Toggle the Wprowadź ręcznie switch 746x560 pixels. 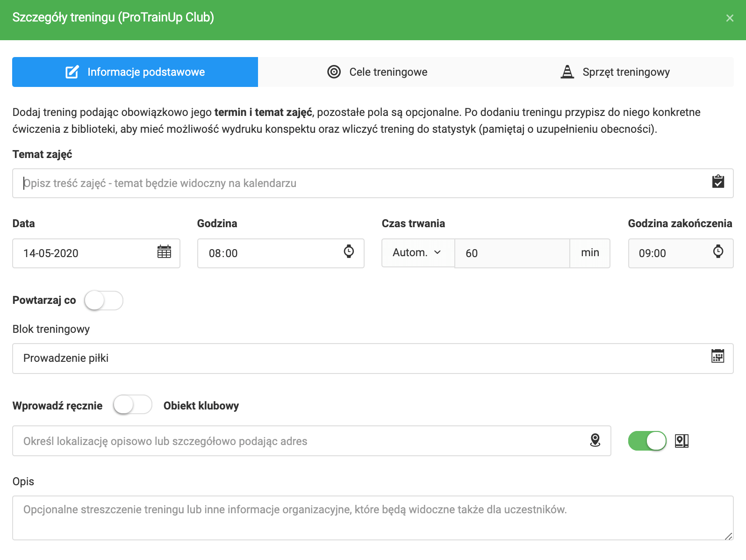(x=133, y=405)
